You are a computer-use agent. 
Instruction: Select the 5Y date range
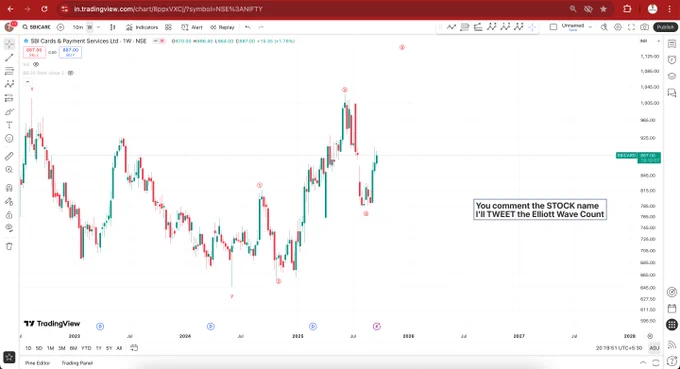[109, 348]
